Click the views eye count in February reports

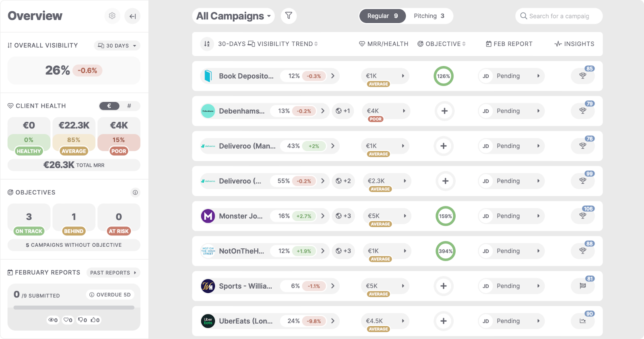53,320
